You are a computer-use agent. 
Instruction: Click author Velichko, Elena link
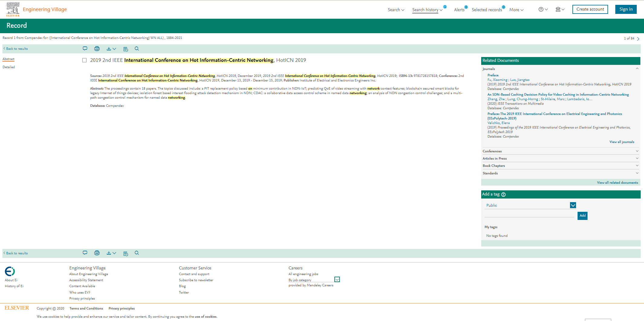tap(498, 123)
